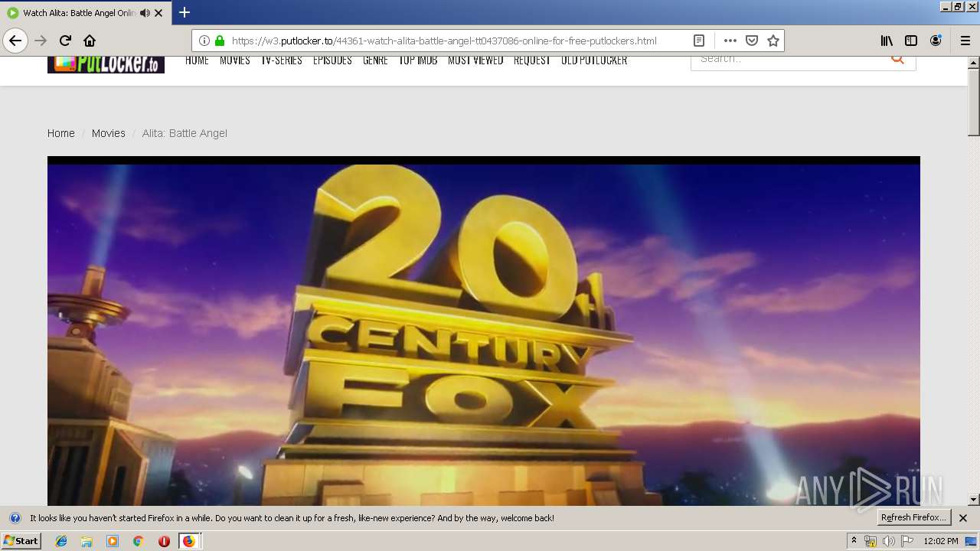Show the Firefox sidebars

click(911, 41)
